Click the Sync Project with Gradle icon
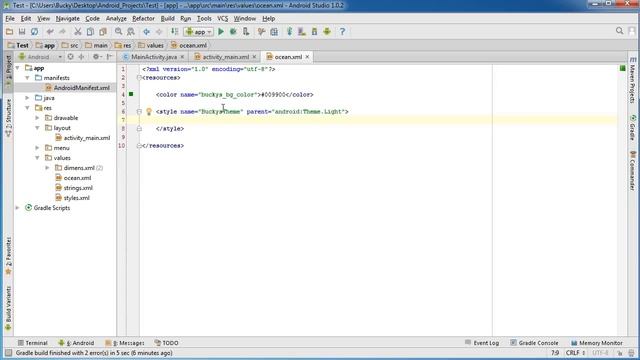The image size is (640, 360). point(289,31)
